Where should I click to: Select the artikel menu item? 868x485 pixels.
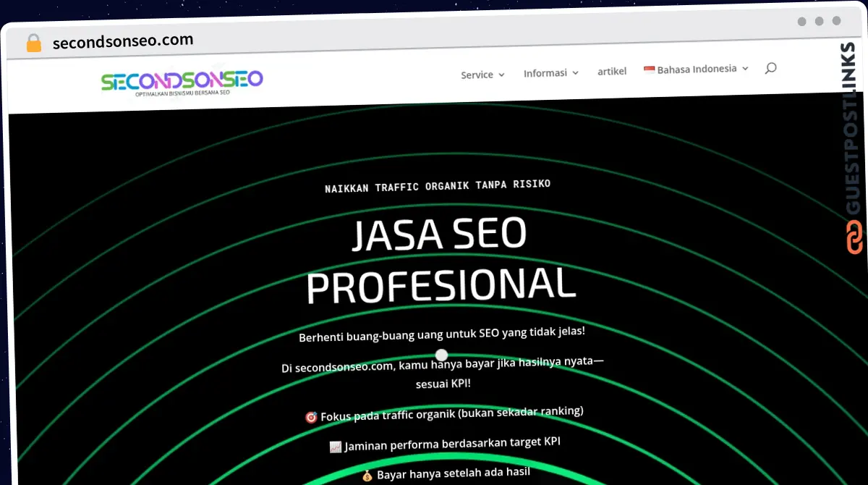(x=612, y=71)
